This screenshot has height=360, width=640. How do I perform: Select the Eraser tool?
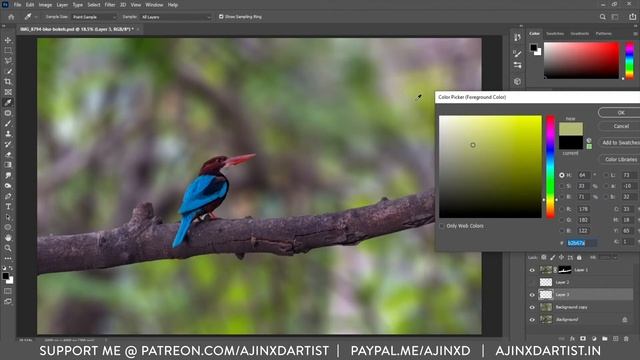[x=8, y=155]
